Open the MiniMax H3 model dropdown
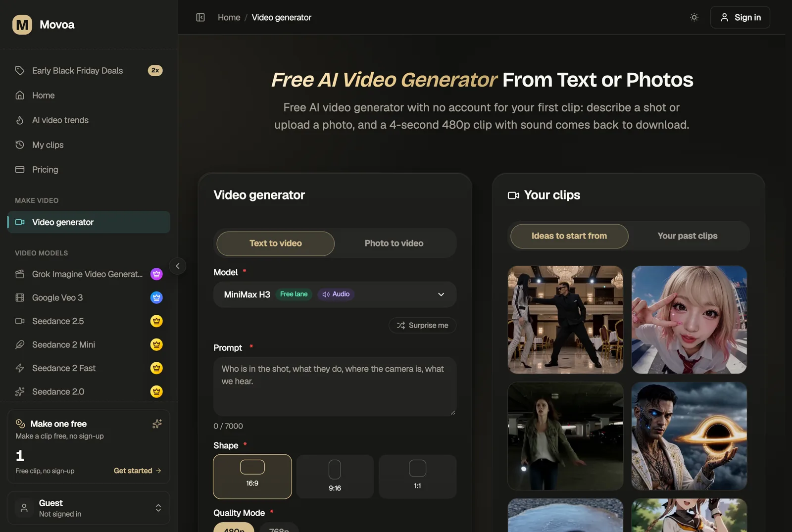This screenshot has height=532, width=792. click(335, 294)
